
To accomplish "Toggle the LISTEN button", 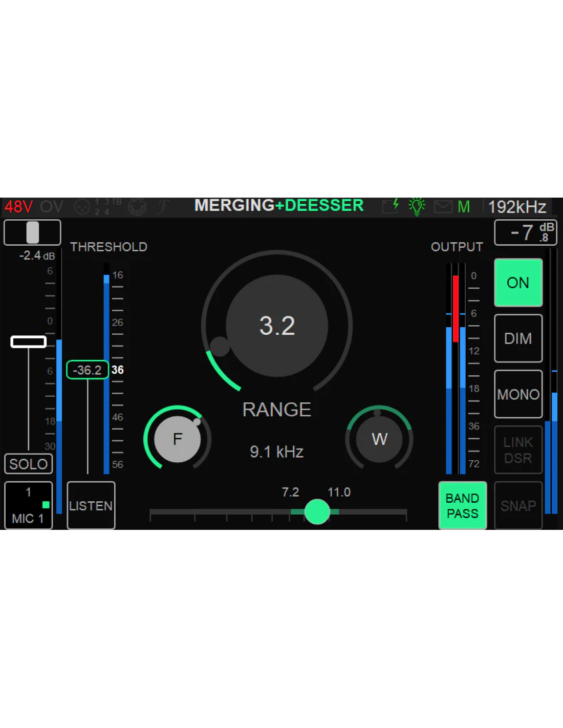I will [91, 506].
